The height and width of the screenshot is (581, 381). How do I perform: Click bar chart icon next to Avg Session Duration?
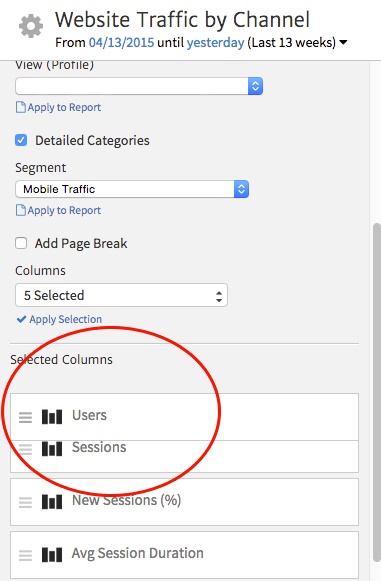coord(52,555)
